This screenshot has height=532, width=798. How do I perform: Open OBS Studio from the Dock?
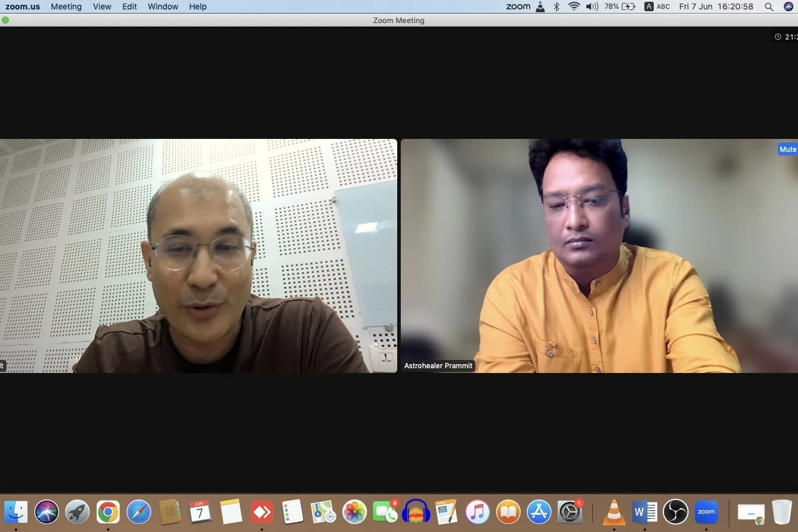(676, 512)
